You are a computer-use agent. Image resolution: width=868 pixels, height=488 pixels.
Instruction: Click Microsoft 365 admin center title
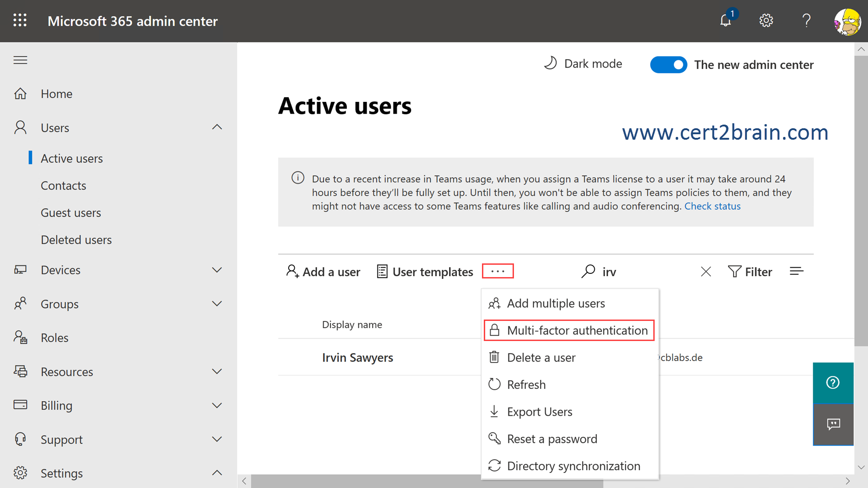click(x=132, y=21)
